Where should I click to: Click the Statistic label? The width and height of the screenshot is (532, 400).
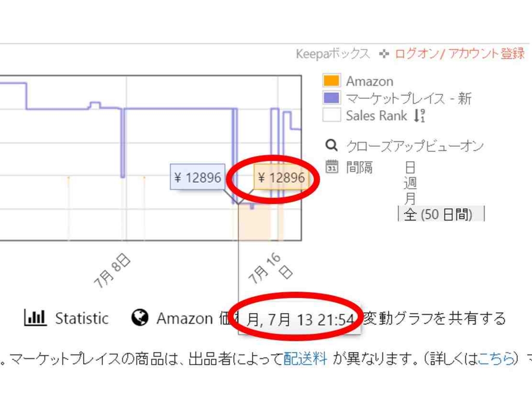82,318
